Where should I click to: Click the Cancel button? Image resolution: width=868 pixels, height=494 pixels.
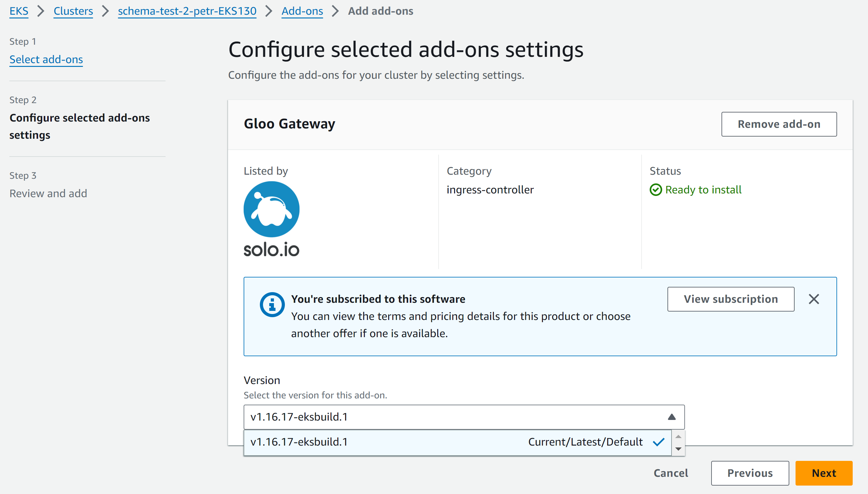(x=671, y=473)
